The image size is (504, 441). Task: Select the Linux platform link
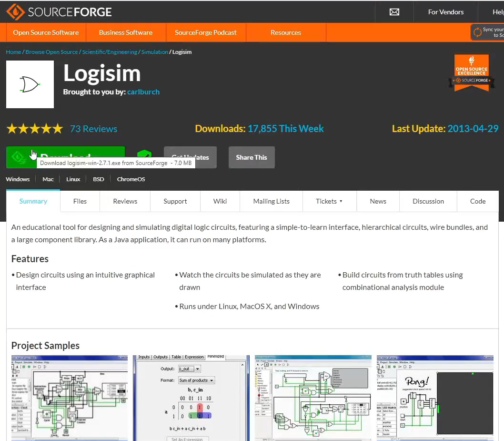pyautogui.click(x=73, y=179)
